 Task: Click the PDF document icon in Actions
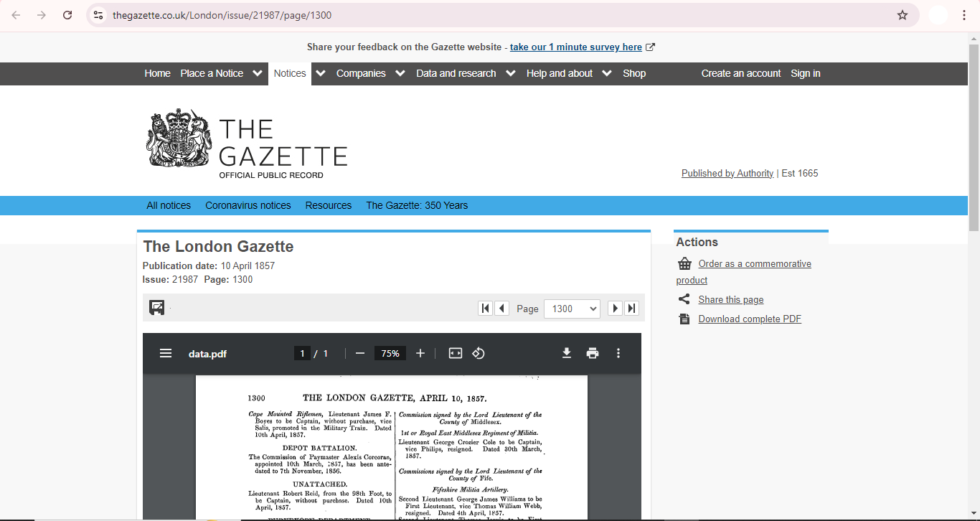click(684, 319)
